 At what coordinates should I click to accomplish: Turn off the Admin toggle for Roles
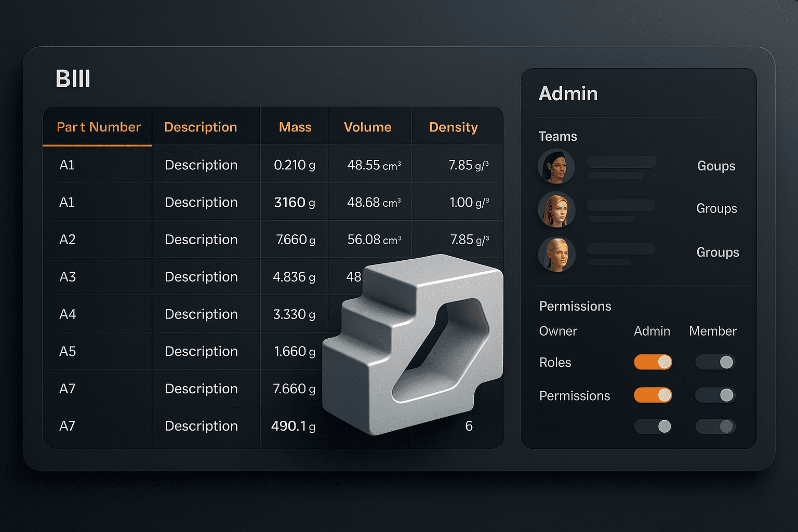[x=653, y=362]
